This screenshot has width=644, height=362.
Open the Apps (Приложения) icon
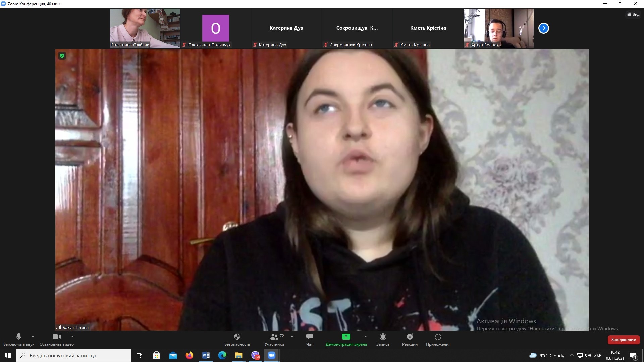click(438, 337)
